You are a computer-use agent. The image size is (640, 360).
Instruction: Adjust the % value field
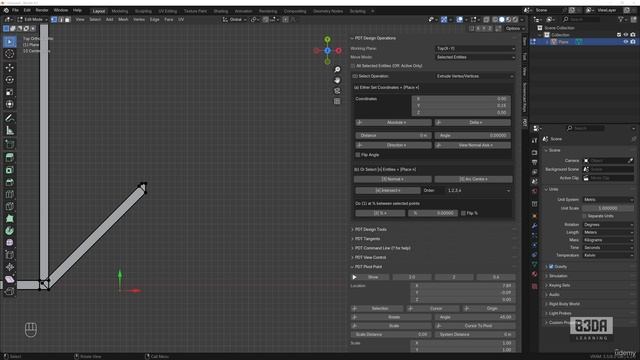432,213
